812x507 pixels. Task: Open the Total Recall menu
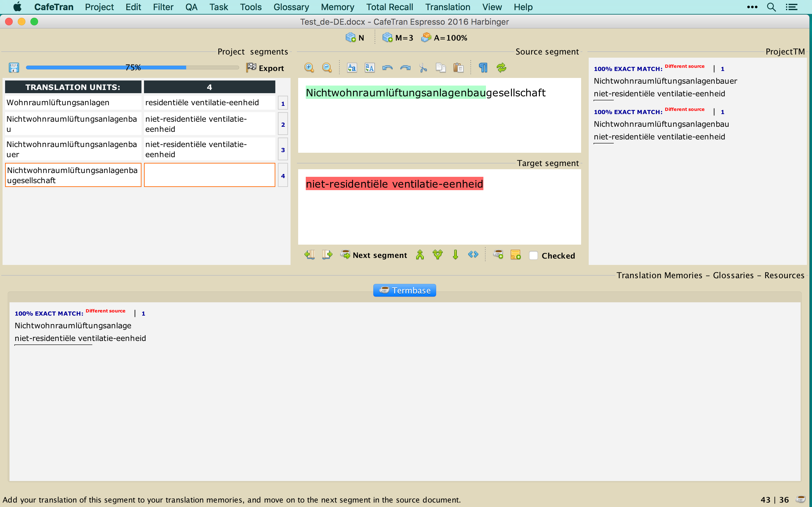click(389, 7)
